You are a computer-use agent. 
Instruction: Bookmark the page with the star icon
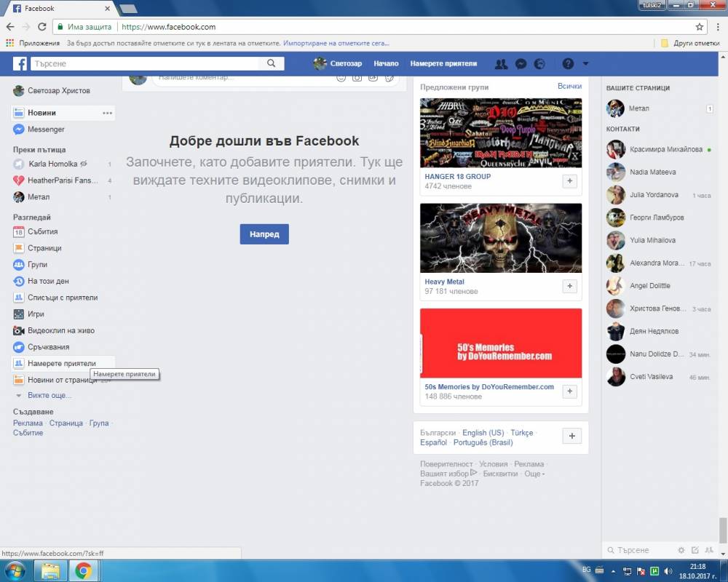click(699, 27)
